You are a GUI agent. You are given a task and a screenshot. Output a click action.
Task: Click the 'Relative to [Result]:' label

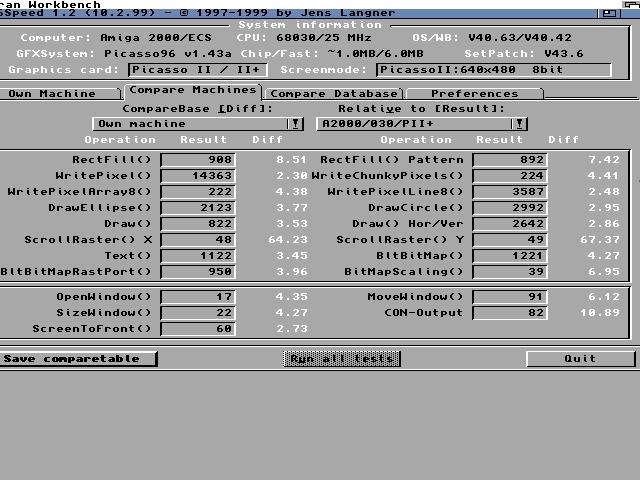(x=421, y=109)
